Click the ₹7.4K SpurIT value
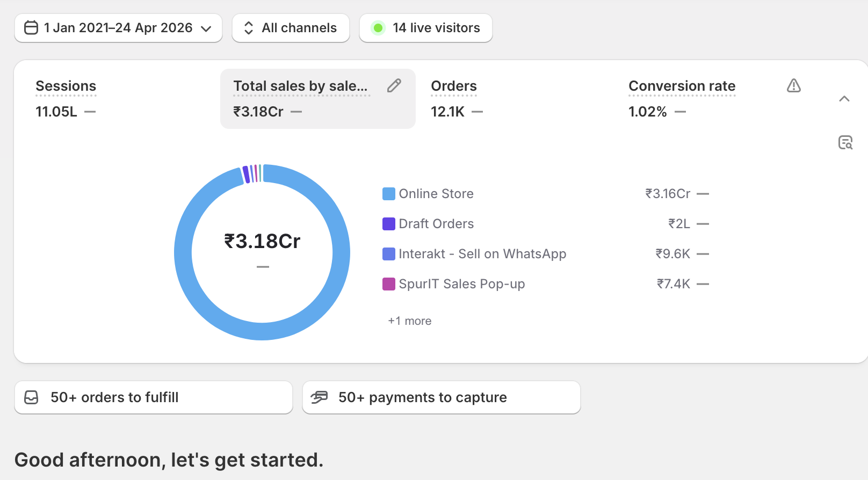 [x=674, y=284]
